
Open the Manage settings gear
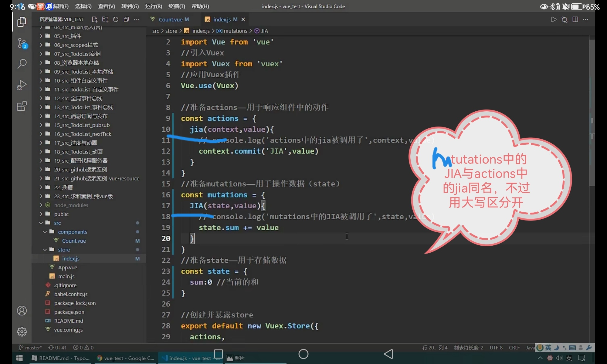coord(22,332)
